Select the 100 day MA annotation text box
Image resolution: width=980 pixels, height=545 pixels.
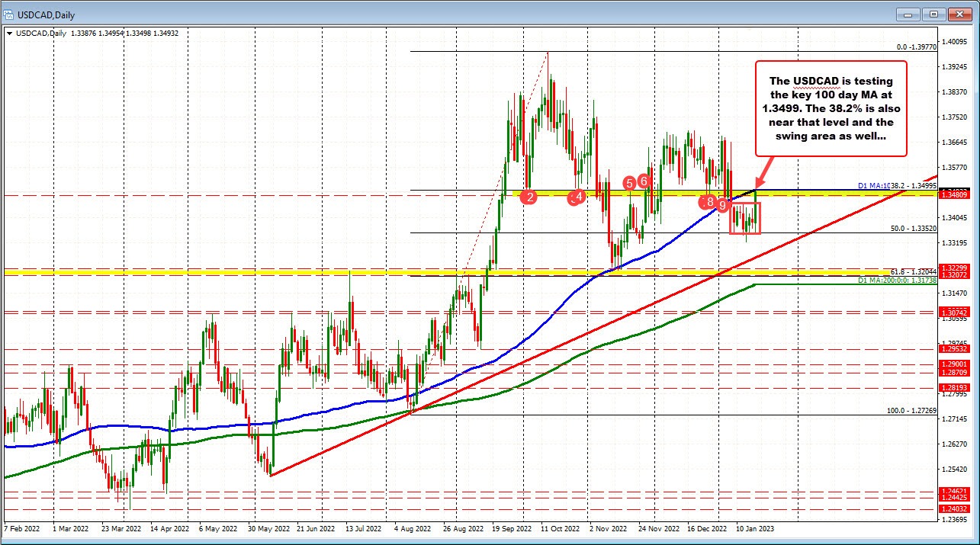[x=830, y=107]
